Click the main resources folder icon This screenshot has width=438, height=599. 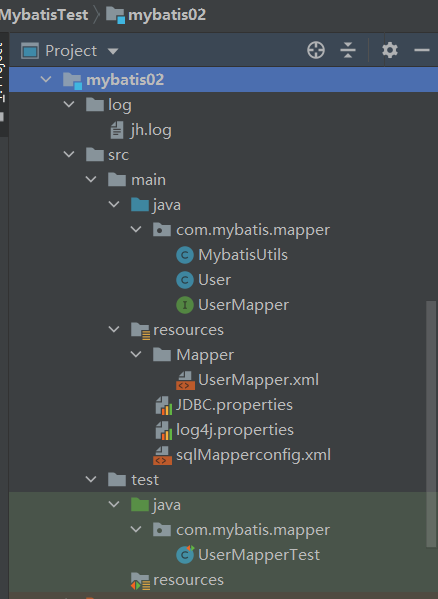[140, 330]
